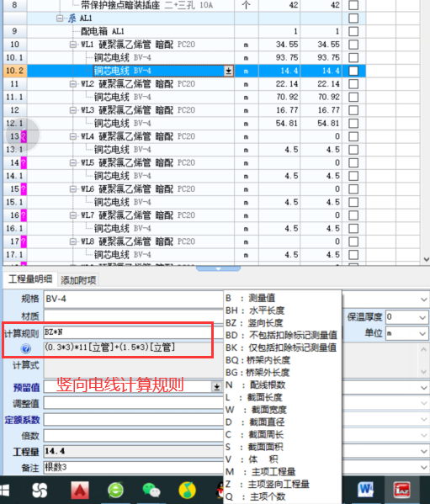The image size is (430, 504).
Task: Open the dropdown arrow on the selected 铜芯电线 BV-4 cell
Action: (x=229, y=71)
